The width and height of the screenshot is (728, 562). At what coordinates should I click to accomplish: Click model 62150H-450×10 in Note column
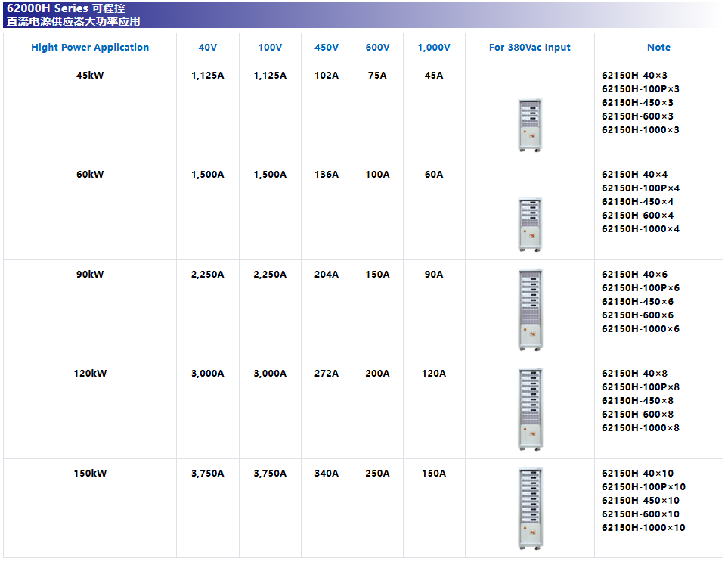pyautogui.click(x=641, y=501)
